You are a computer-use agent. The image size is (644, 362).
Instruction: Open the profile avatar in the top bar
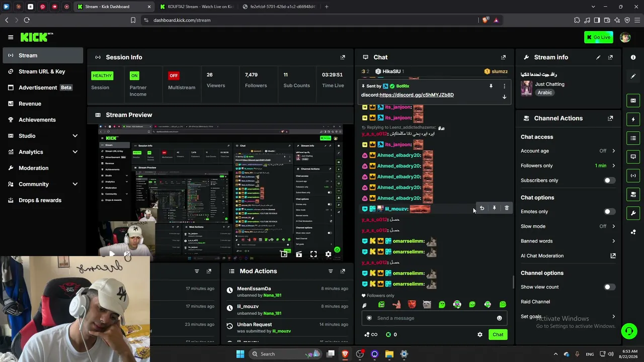point(625,37)
